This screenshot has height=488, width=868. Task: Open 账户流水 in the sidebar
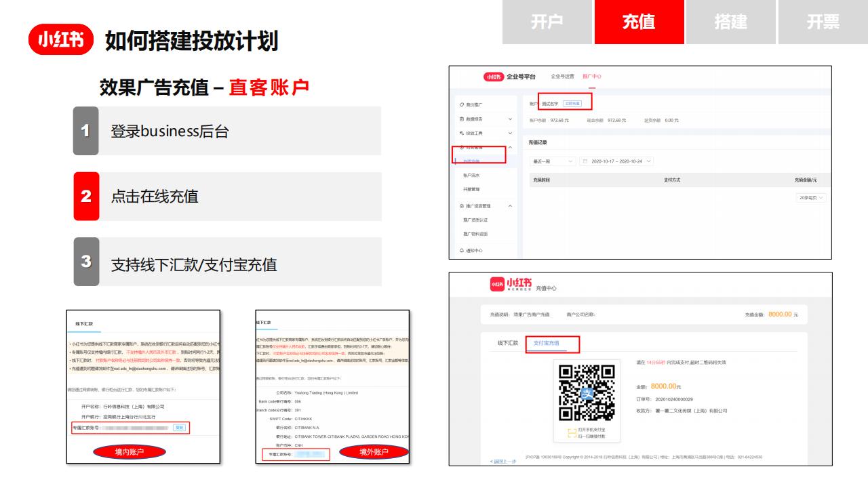coord(471,176)
